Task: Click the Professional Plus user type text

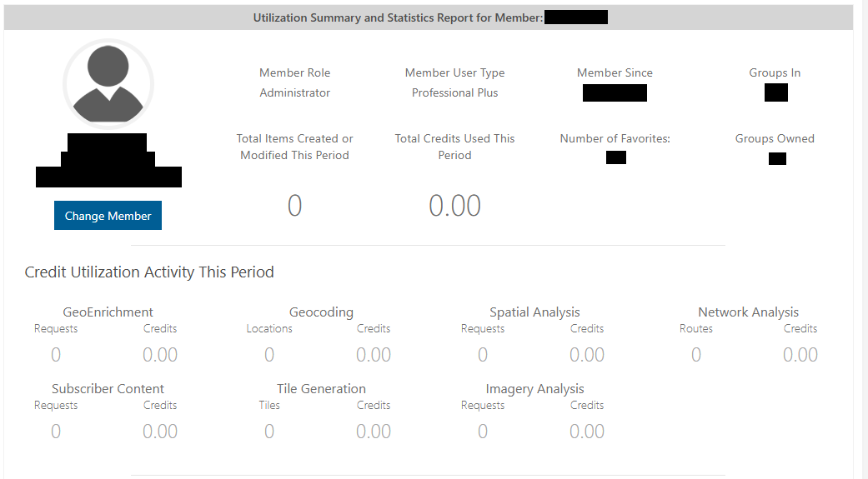Action: (454, 93)
